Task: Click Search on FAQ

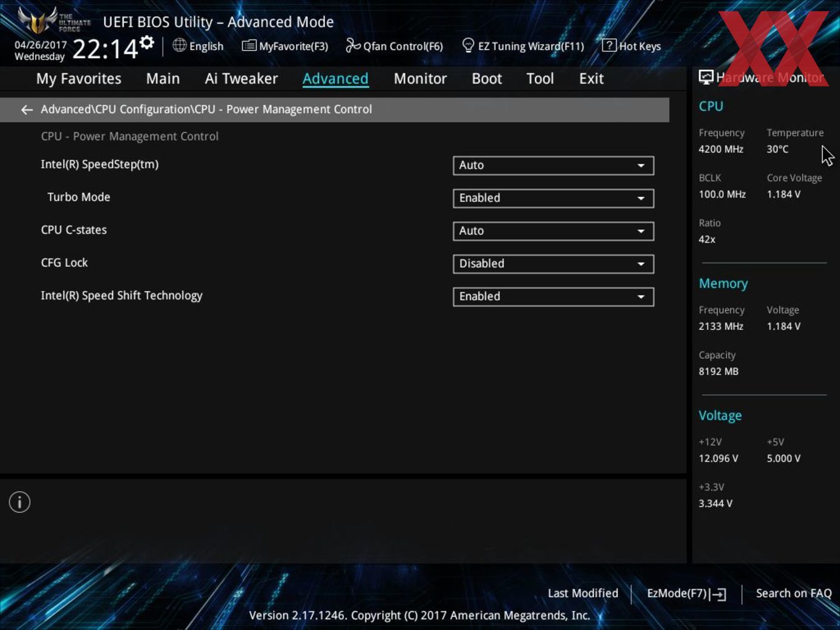Action: coord(794,594)
